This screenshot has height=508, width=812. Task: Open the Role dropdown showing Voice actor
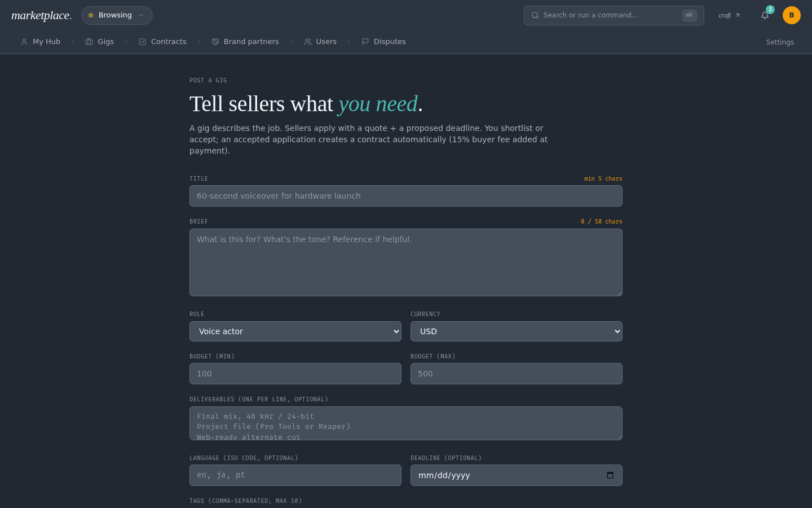pos(295,331)
